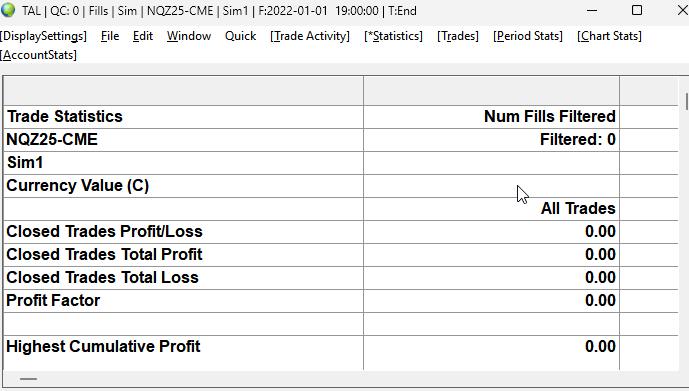Select the All Trades column header

pos(491,208)
